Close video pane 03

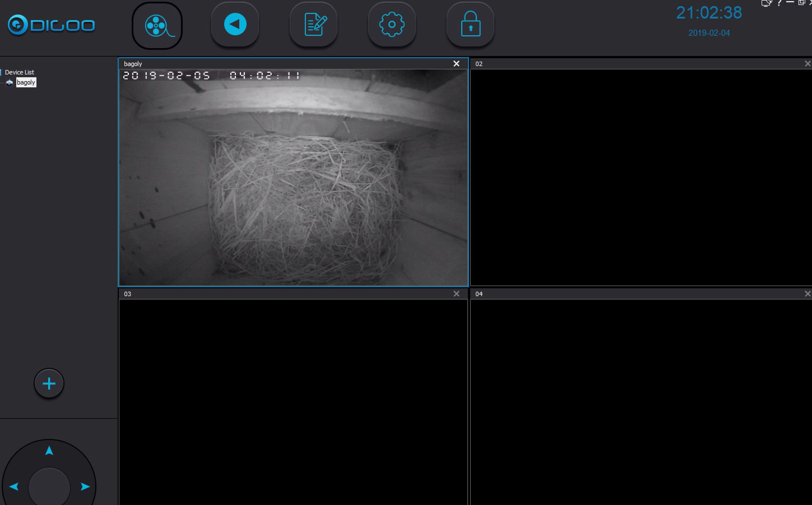click(x=456, y=294)
